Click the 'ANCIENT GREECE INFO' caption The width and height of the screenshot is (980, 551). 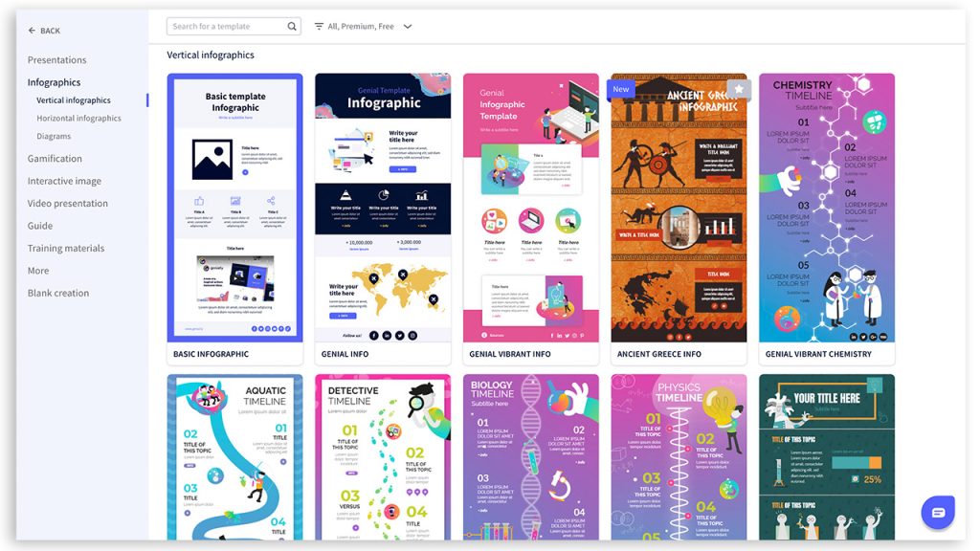(x=659, y=354)
